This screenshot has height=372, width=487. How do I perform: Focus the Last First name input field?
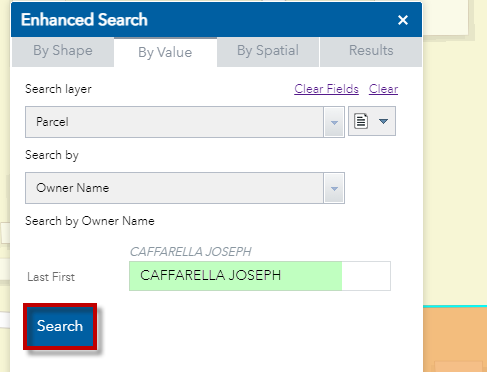pyautogui.click(x=260, y=276)
